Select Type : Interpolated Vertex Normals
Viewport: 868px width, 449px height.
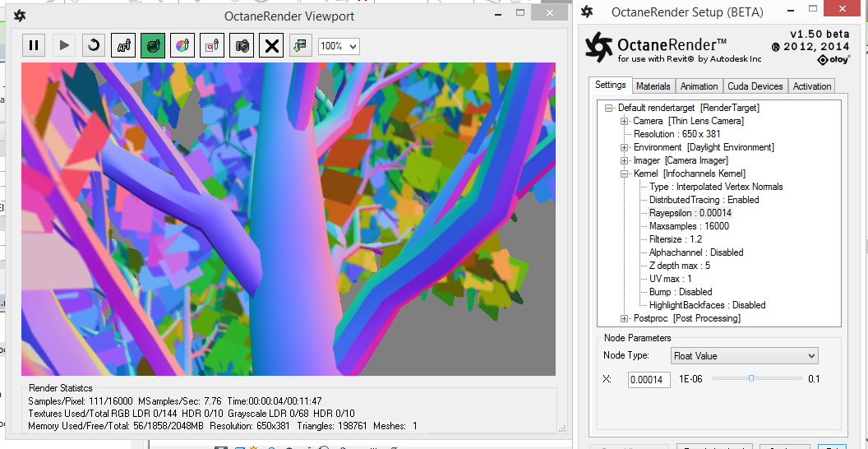[716, 187]
